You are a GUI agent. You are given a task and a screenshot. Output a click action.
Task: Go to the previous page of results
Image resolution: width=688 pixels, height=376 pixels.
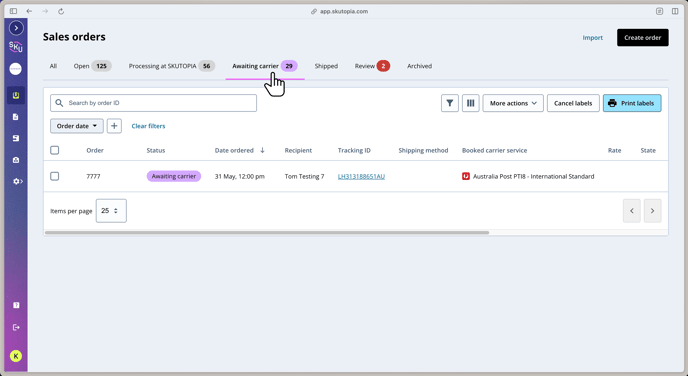point(632,211)
